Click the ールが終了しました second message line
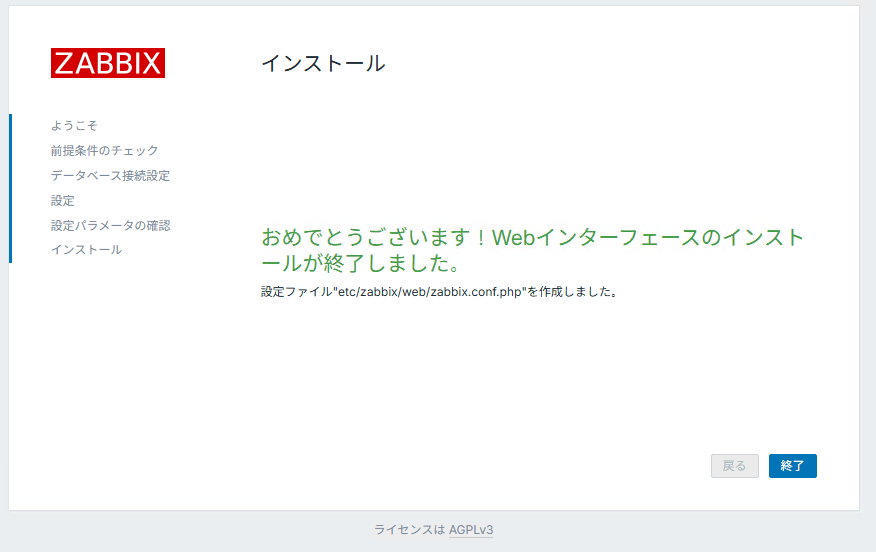Image resolution: width=876 pixels, height=552 pixels. (360, 265)
